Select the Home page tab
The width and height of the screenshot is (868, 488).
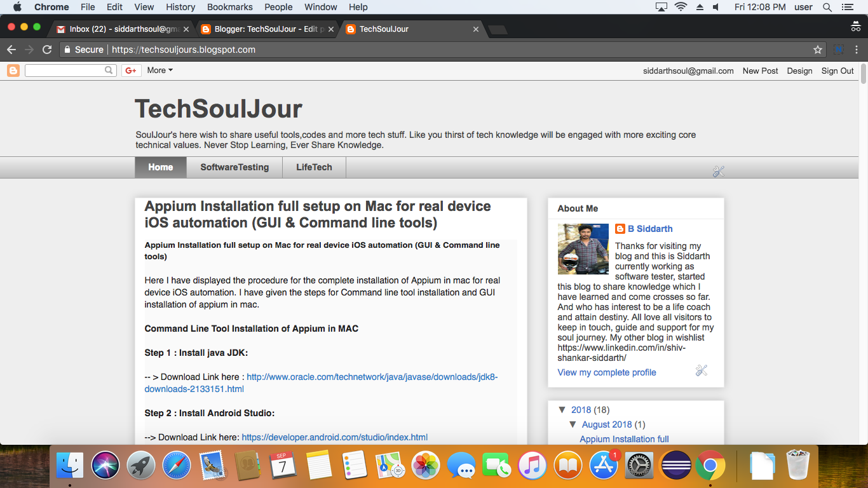click(161, 168)
